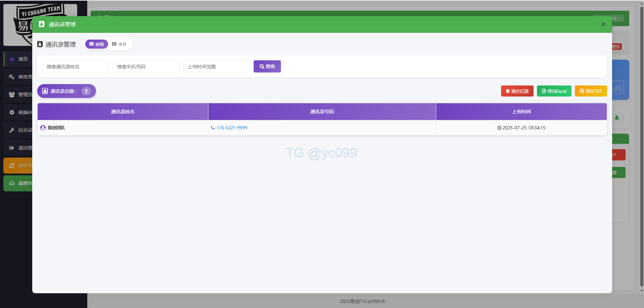Switch to table view (表格)
Screen dimensions: 644x308
tap(97, 44)
